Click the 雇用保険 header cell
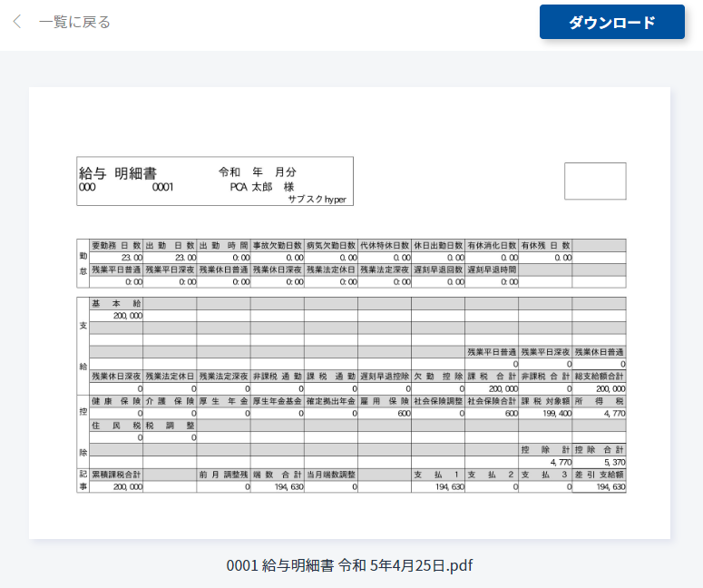Viewport: 703px width, 588px height. 385,401
